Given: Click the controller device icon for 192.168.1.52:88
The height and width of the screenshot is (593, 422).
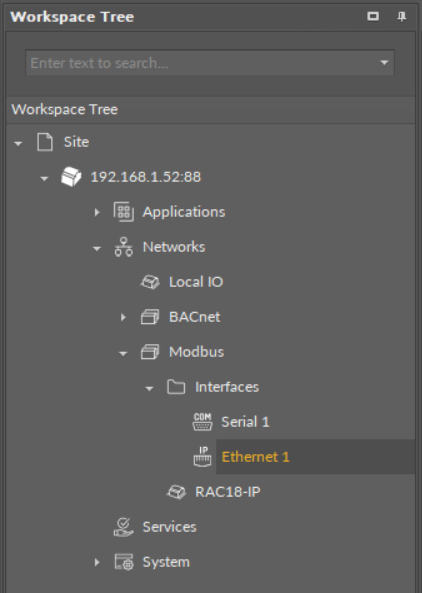Looking at the screenshot, I should [71, 177].
